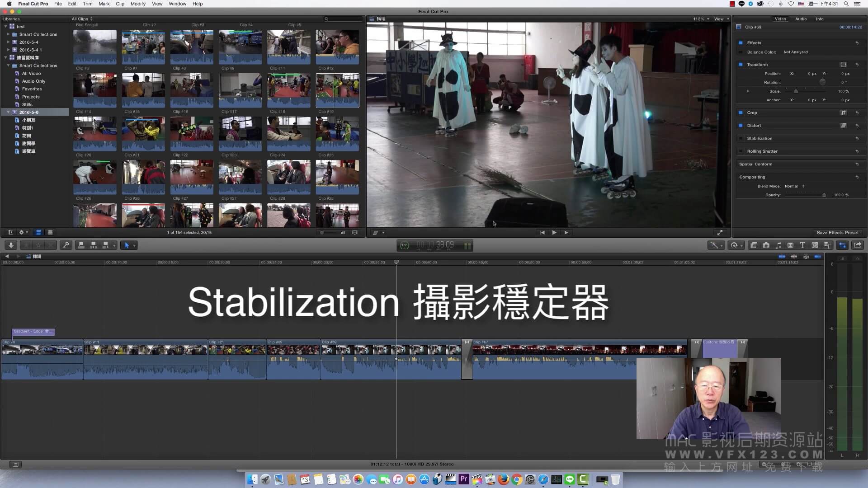
Task: Collapse the 2016-5-6 event in sidebar
Action: 8,112
